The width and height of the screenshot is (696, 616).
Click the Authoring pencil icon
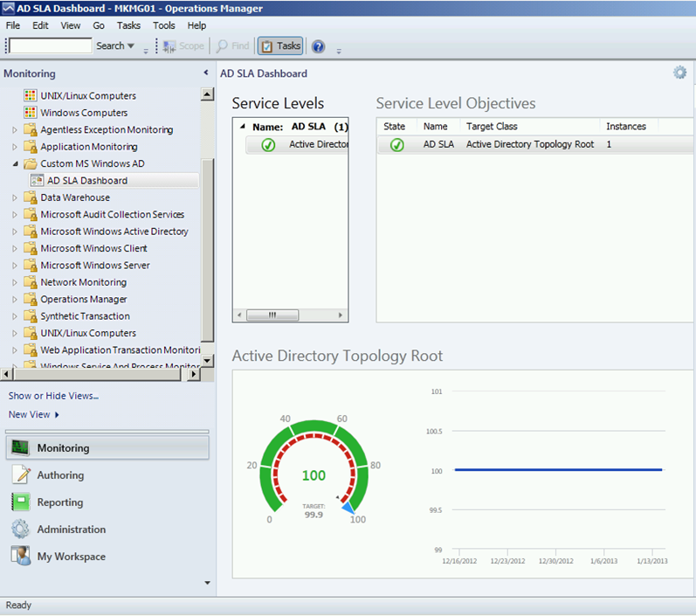(21, 474)
